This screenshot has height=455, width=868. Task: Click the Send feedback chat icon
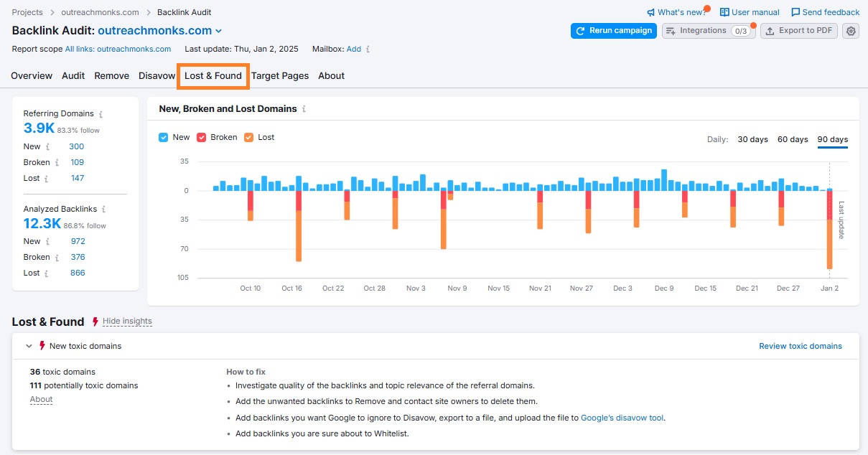point(795,12)
